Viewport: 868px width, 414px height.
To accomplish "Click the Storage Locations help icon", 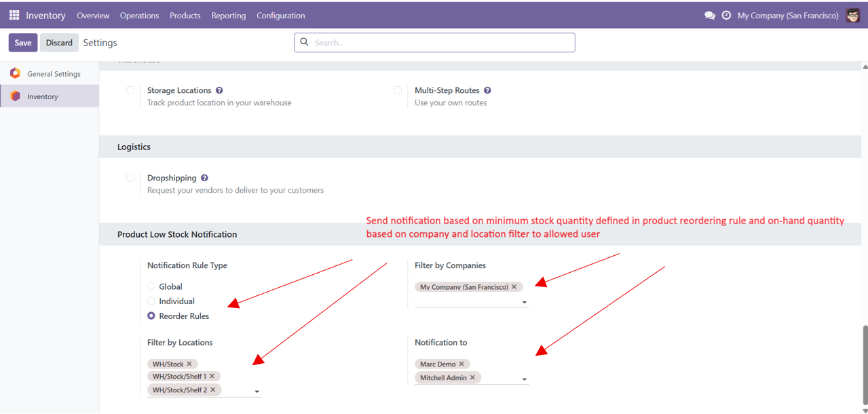I will [219, 90].
